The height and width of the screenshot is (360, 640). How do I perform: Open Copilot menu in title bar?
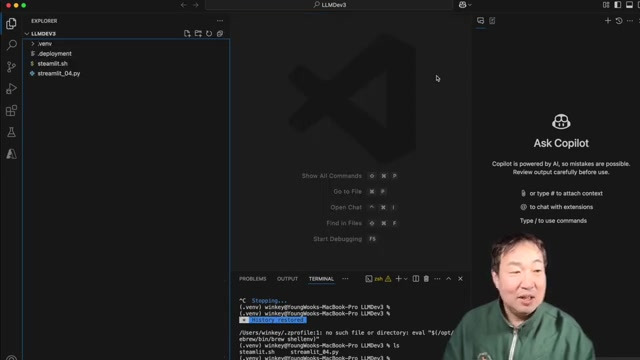(x=465, y=5)
